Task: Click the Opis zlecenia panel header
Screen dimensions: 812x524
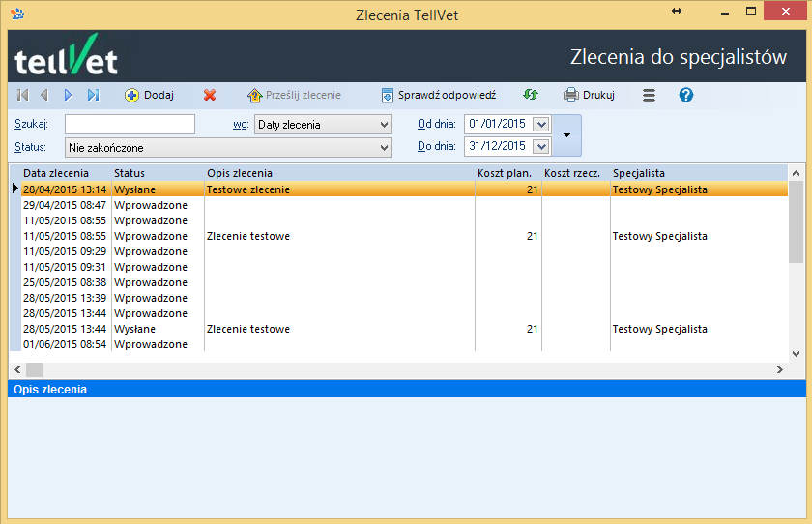Action: click(407, 389)
